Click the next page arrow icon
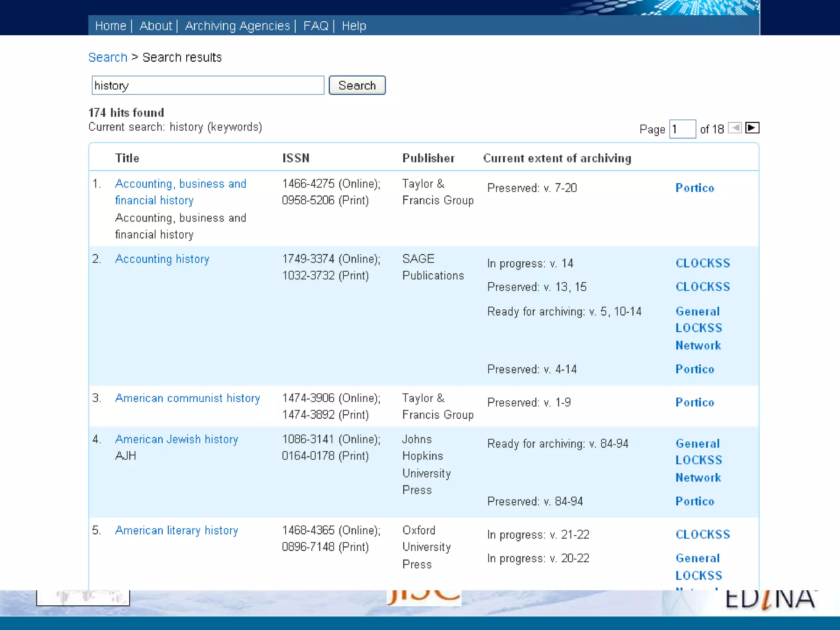 pyautogui.click(x=752, y=128)
